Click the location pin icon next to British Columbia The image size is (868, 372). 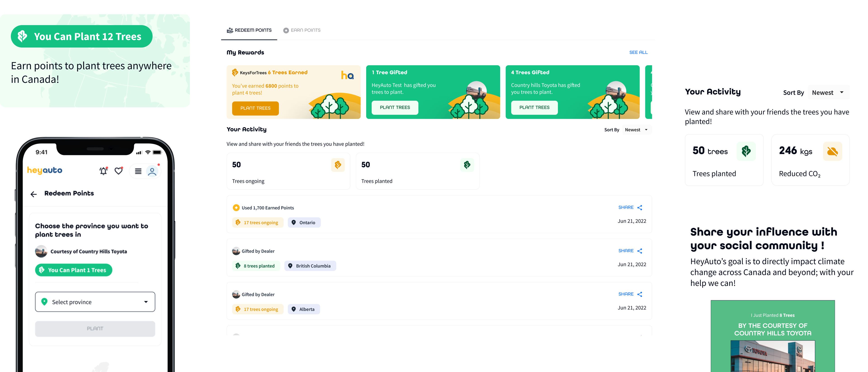coord(290,266)
